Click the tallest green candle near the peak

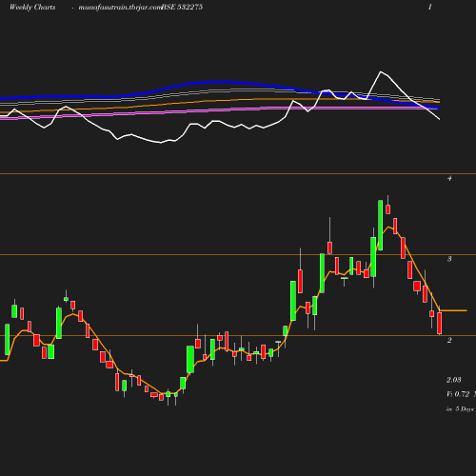coord(380,226)
